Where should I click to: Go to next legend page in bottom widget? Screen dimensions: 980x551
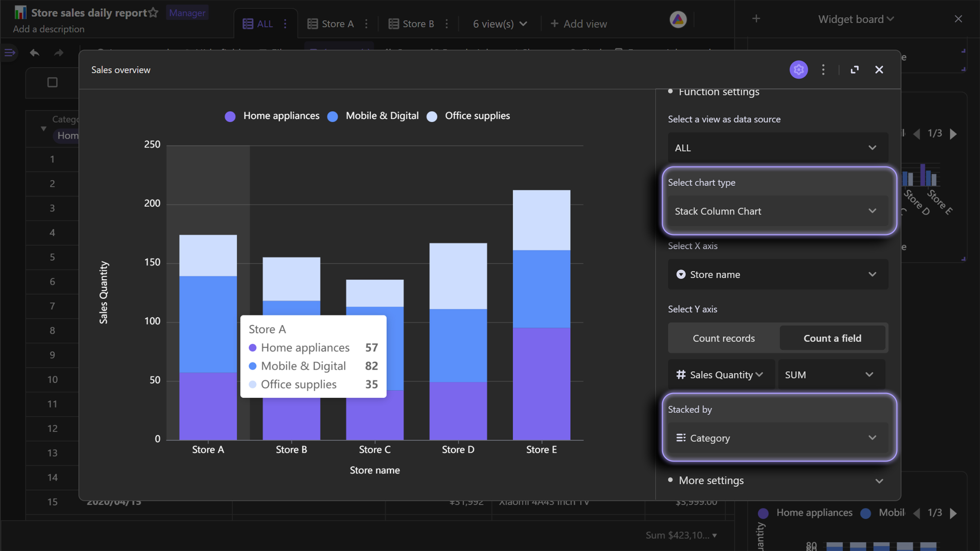click(x=953, y=513)
